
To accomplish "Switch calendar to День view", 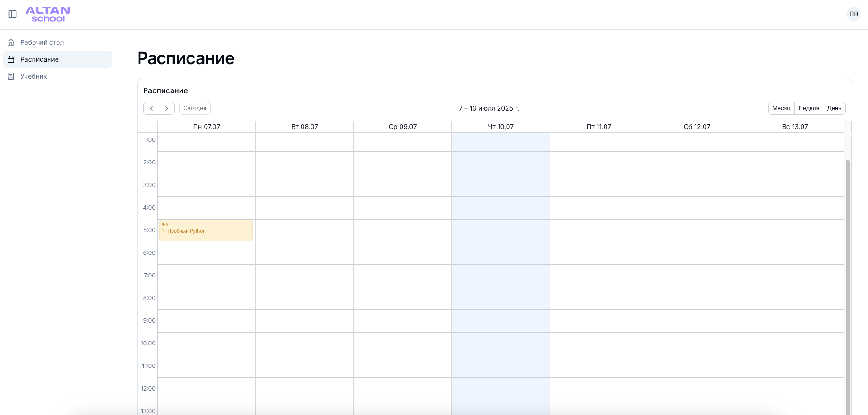I will pyautogui.click(x=834, y=108).
